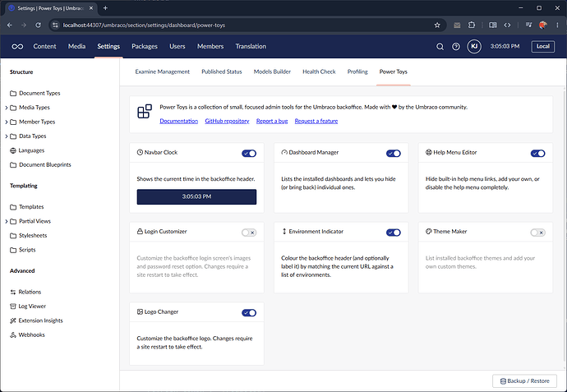The width and height of the screenshot is (567, 392).
Task: Click the browser address bar
Action: coord(246,25)
